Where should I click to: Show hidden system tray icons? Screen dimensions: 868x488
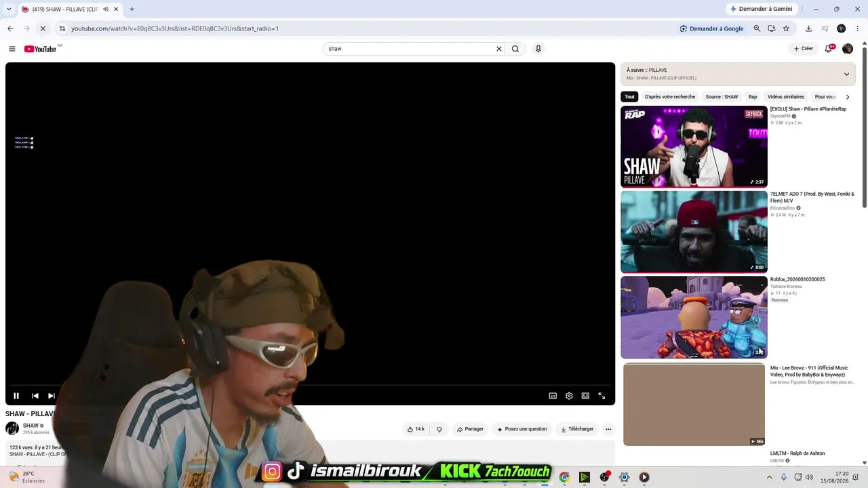(x=769, y=477)
